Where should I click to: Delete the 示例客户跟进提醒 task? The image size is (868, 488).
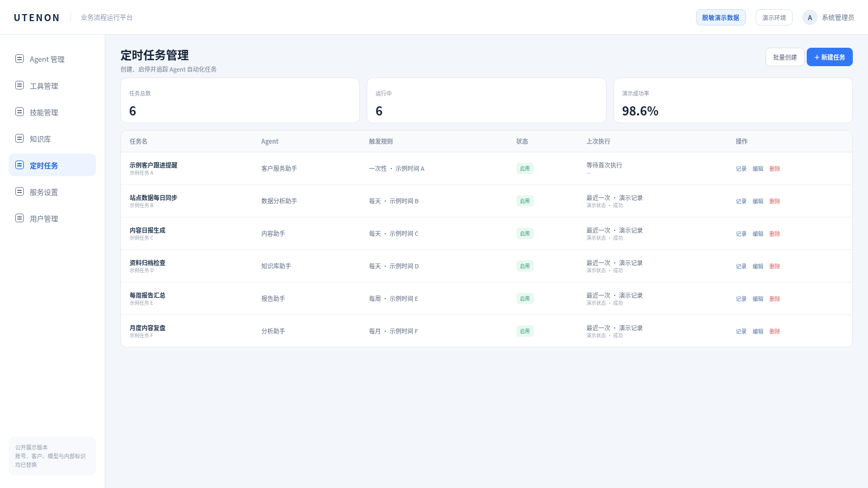click(775, 169)
